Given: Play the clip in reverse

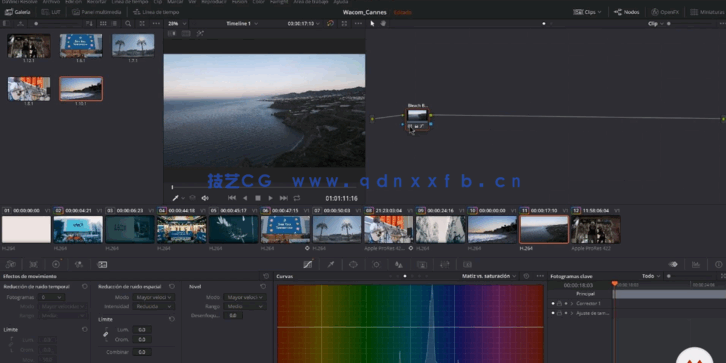Looking at the screenshot, I should coord(245,198).
